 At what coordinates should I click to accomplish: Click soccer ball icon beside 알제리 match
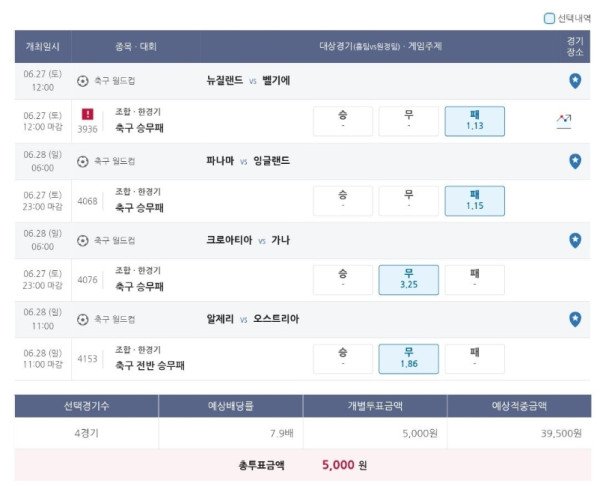[x=83, y=320]
